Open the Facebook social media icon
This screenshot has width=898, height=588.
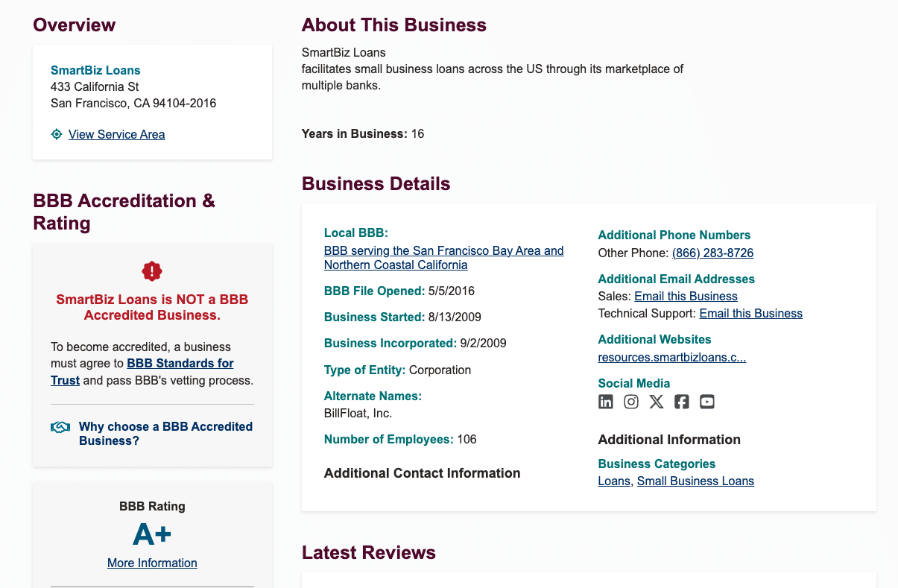(x=681, y=401)
